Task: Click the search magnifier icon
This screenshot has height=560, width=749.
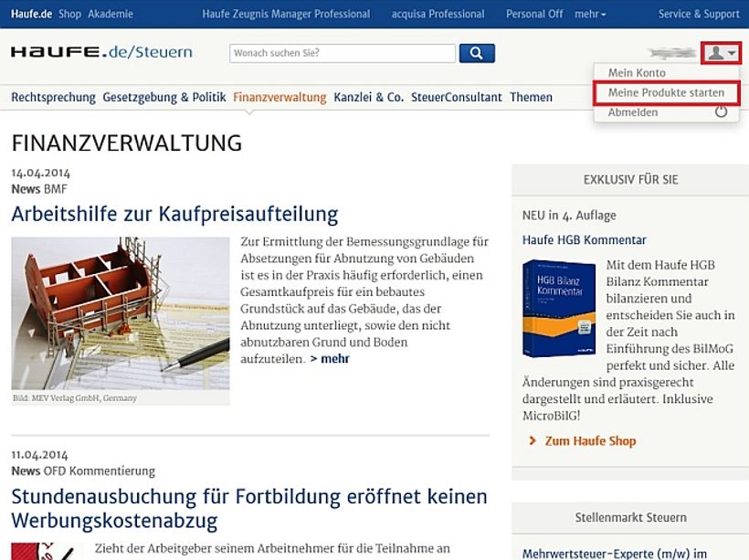Action: 477,53
